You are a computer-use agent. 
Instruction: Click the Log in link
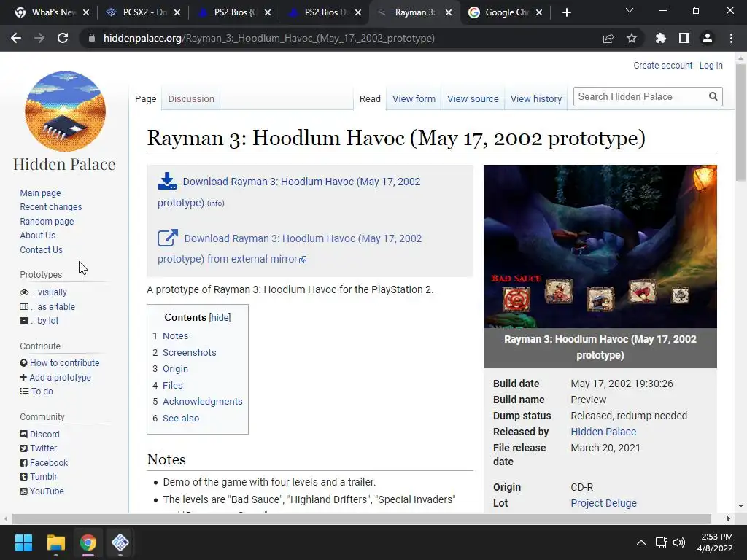point(711,66)
